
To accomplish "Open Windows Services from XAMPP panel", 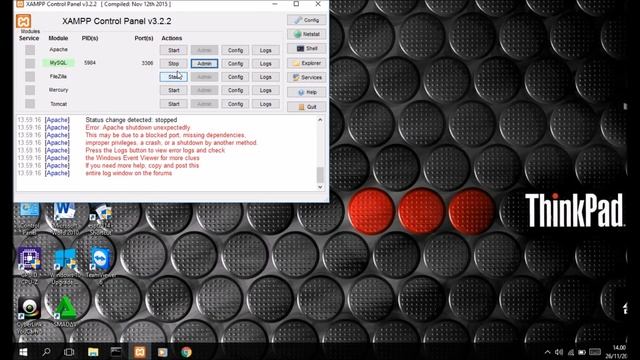I will point(307,78).
